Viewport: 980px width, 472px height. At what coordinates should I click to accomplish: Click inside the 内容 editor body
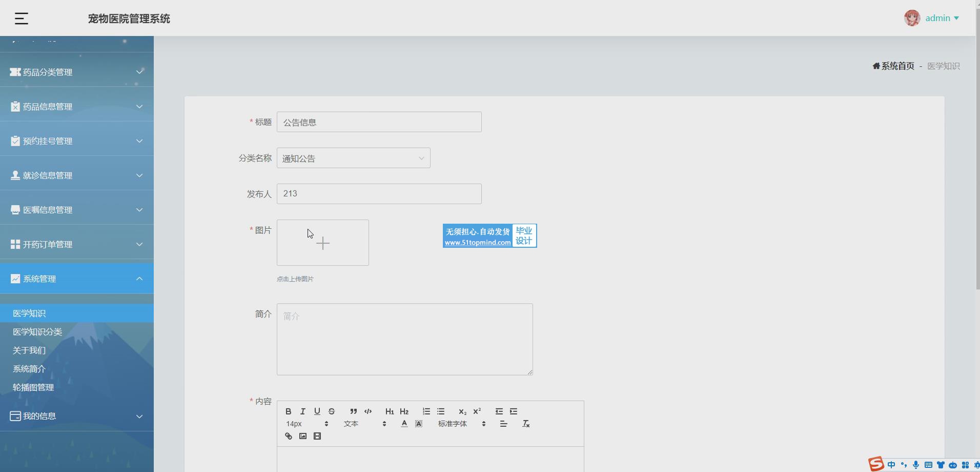coord(431,459)
